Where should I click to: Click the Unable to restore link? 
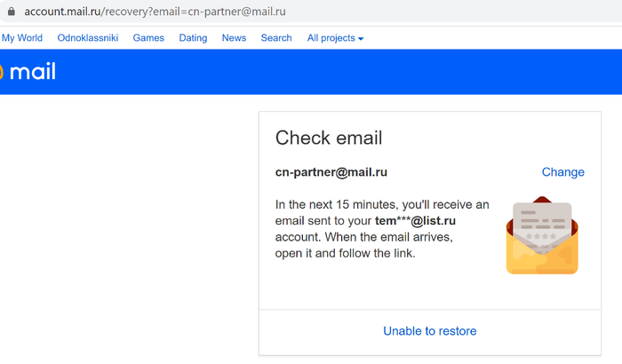(429, 331)
